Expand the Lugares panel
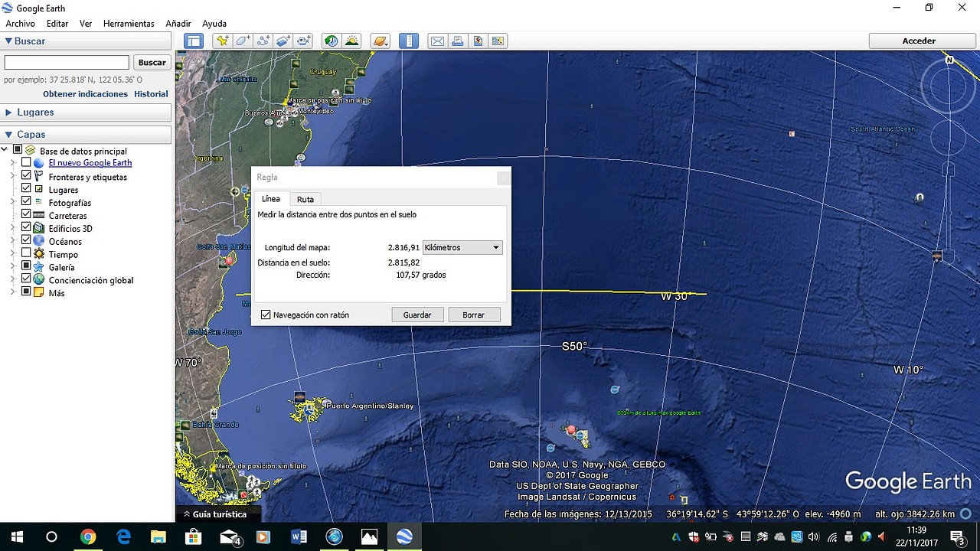 [8, 112]
